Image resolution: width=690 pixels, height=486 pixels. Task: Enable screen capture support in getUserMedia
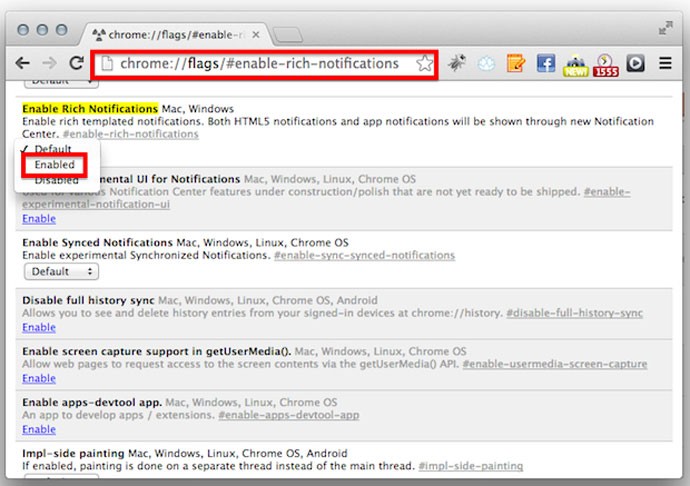[38, 378]
